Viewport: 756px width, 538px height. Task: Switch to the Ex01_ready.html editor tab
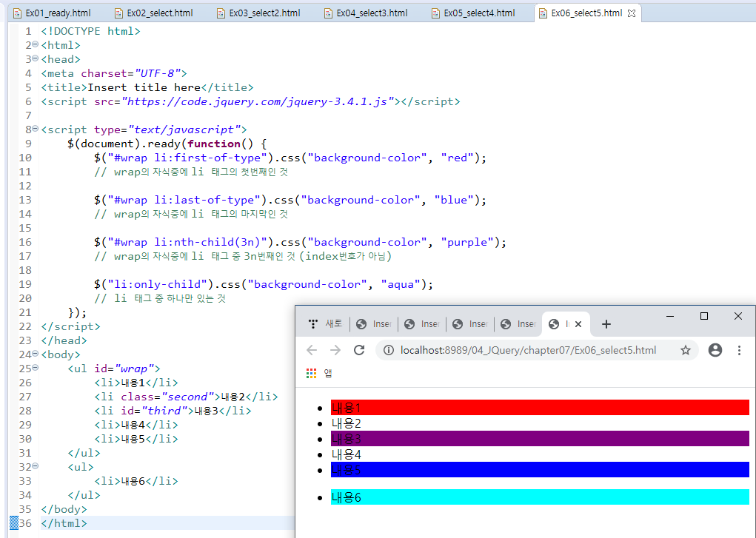pos(52,13)
